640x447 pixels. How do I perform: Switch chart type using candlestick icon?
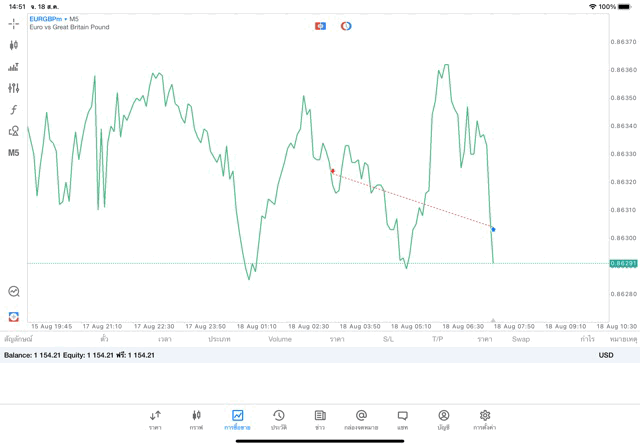(x=14, y=45)
